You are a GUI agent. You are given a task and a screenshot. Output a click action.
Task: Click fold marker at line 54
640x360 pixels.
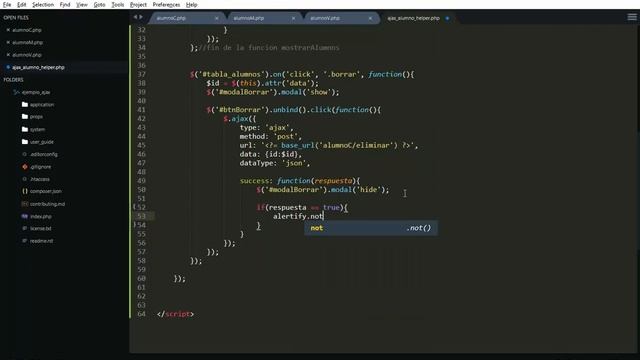pyautogui.click(x=134, y=225)
